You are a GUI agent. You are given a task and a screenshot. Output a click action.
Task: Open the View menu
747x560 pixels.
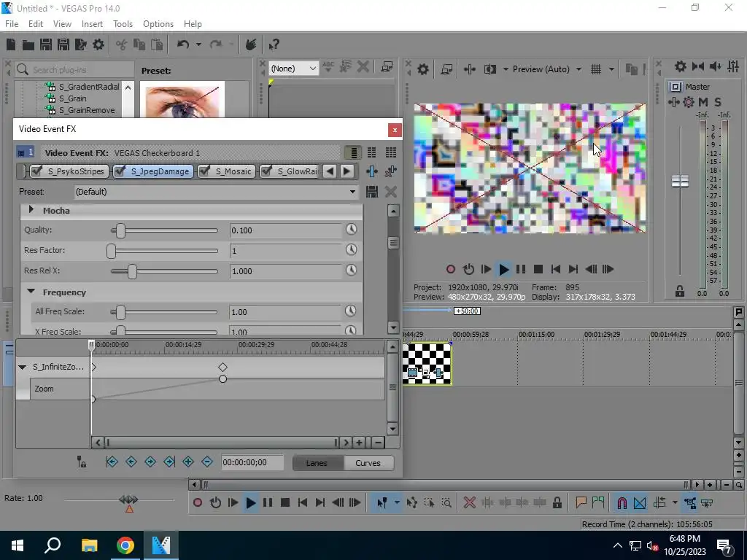[x=62, y=24]
